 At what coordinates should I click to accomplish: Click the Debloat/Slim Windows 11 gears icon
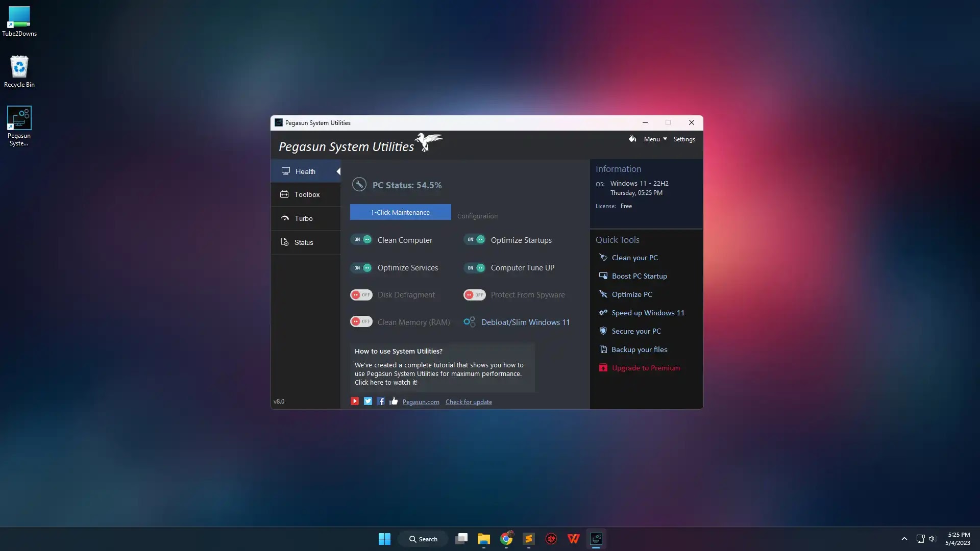point(469,322)
